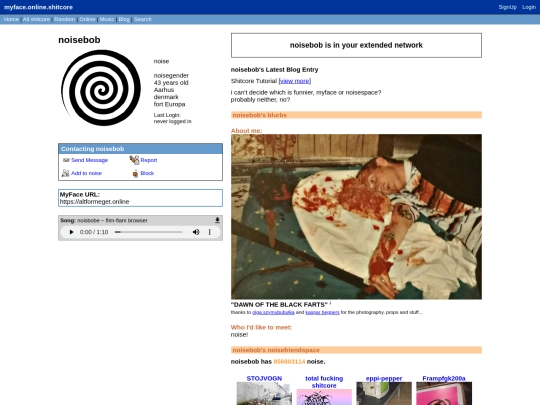Click the Add to noise people icon

(65, 173)
